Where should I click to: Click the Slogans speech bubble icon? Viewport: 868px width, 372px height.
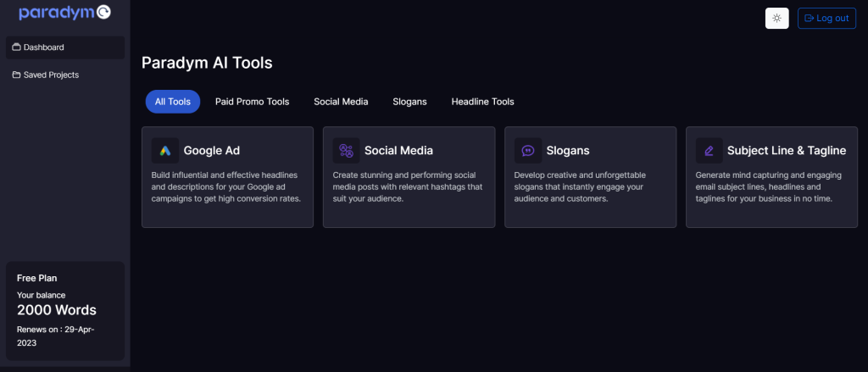click(528, 151)
